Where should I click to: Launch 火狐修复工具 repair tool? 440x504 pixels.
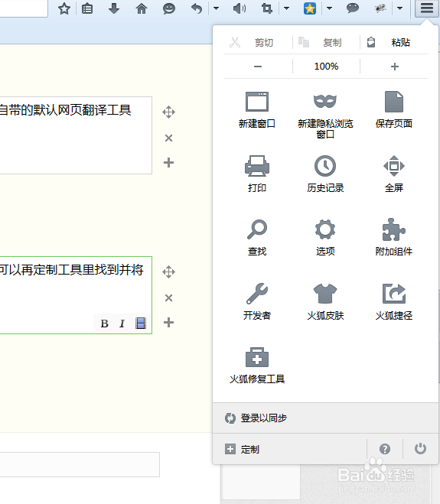pyautogui.click(x=257, y=365)
